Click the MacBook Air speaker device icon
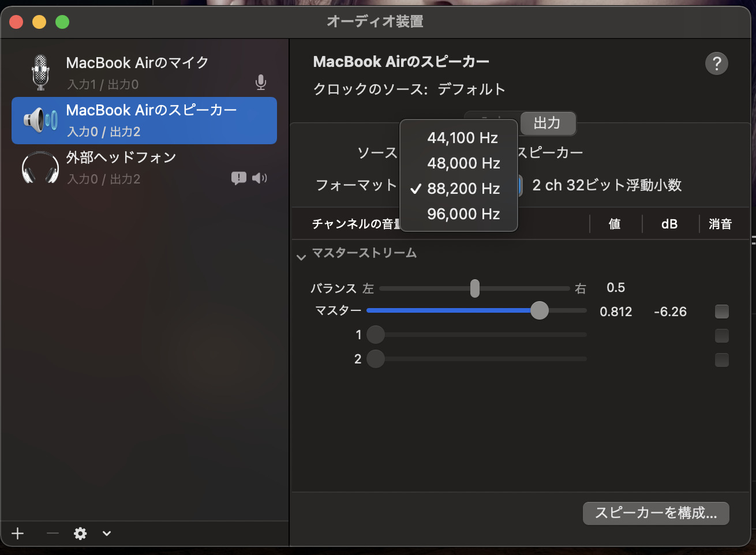This screenshot has height=555, width=756. click(40, 120)
